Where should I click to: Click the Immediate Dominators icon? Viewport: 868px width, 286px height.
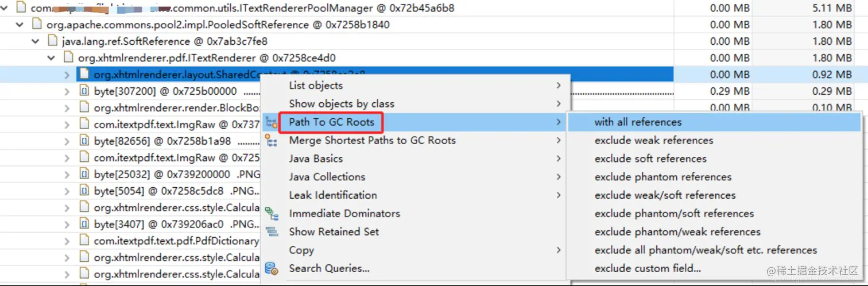pos(272,214)
